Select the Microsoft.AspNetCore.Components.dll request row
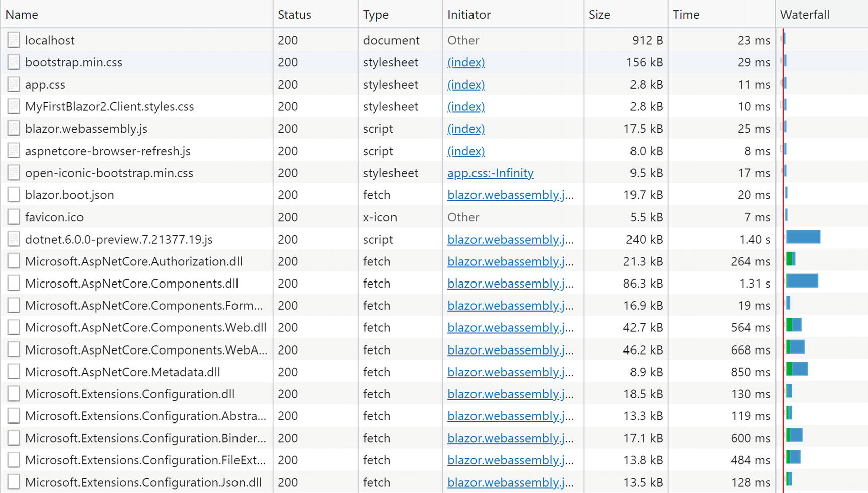Viewport: 868px width, 493px height. click(x=132, y=284)
